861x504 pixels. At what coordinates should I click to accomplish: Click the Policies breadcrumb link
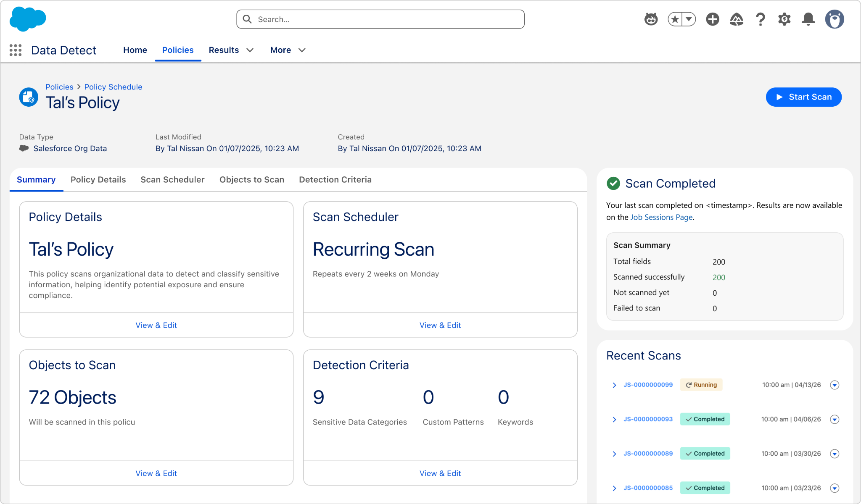59,87
